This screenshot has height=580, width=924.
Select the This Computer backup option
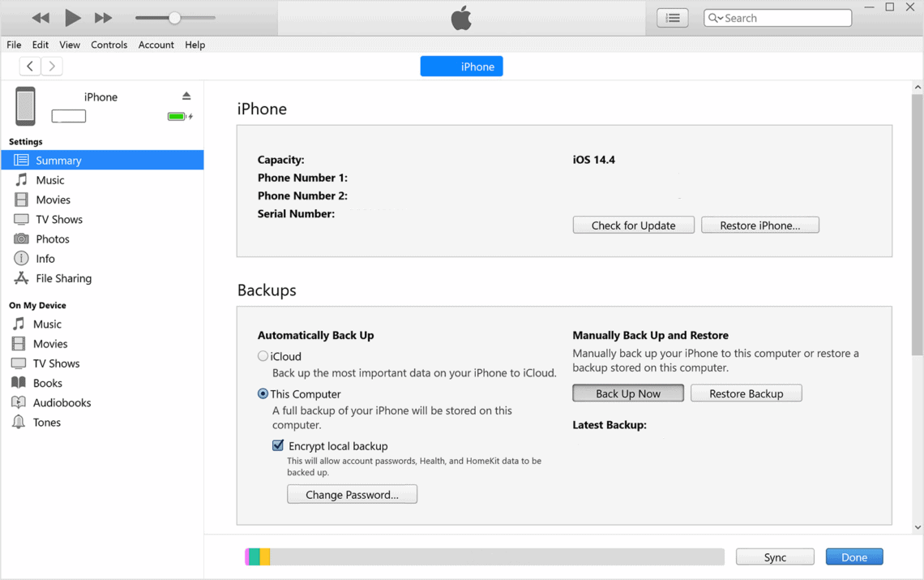(263, 393)
